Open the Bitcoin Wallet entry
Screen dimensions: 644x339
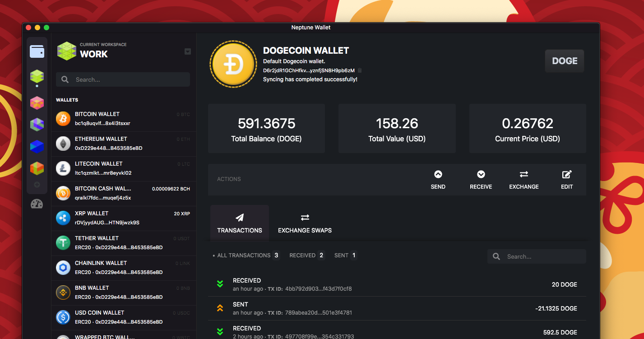pyautogui.click(x=124, y=119)
